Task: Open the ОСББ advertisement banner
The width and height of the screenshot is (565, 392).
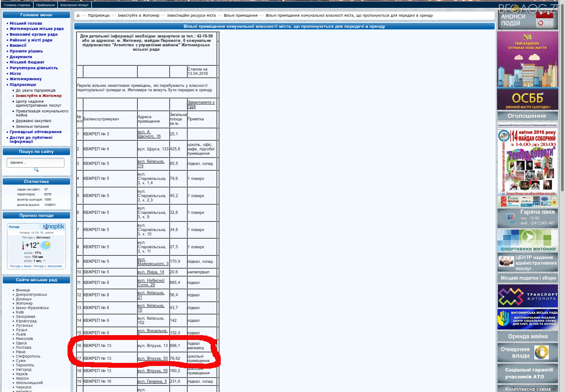Action: [527, 71]
